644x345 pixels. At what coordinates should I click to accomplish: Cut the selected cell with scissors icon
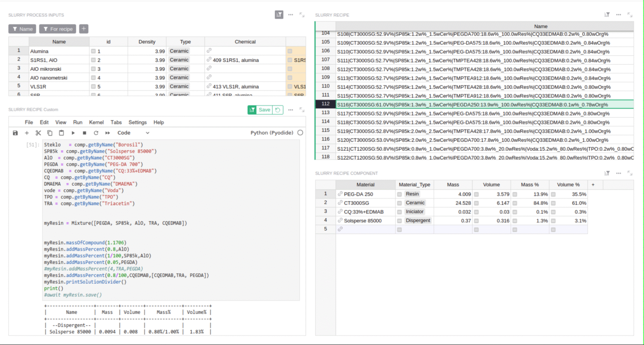pyautogui.click(x=38, y=133)
